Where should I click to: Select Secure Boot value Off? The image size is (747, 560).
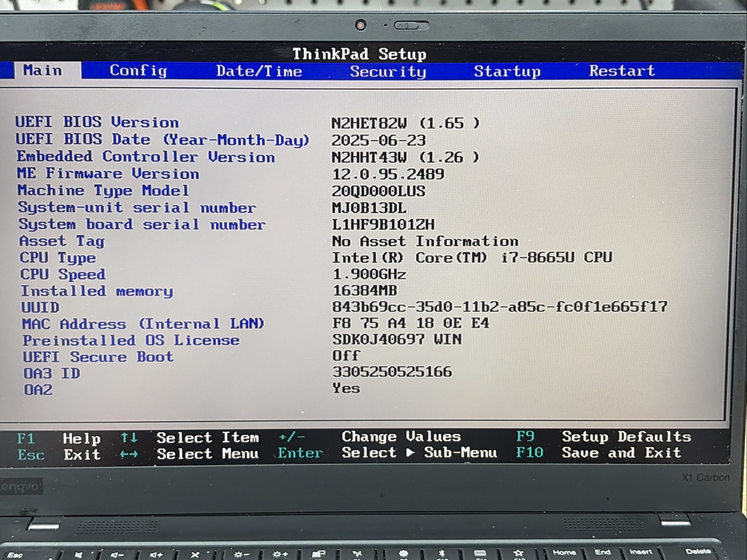click(346, 356)
